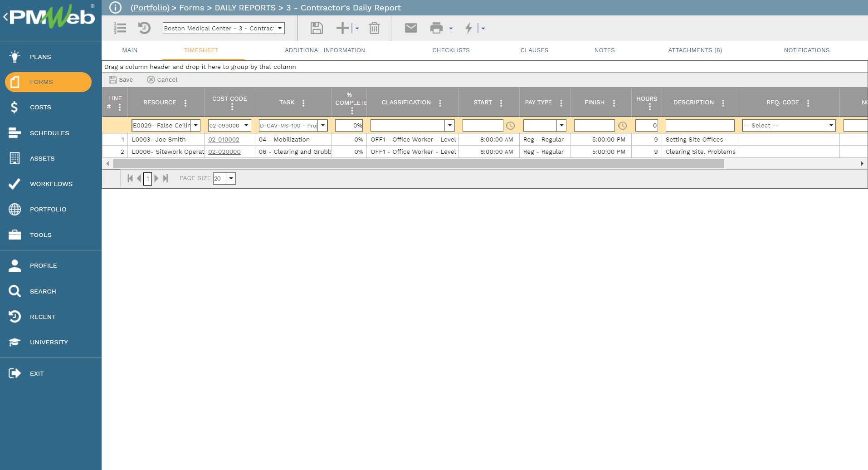Screen dimensions: 868x470
Task: Expand the Classification dropdown in edit row
Action: [x=449, y=125]
